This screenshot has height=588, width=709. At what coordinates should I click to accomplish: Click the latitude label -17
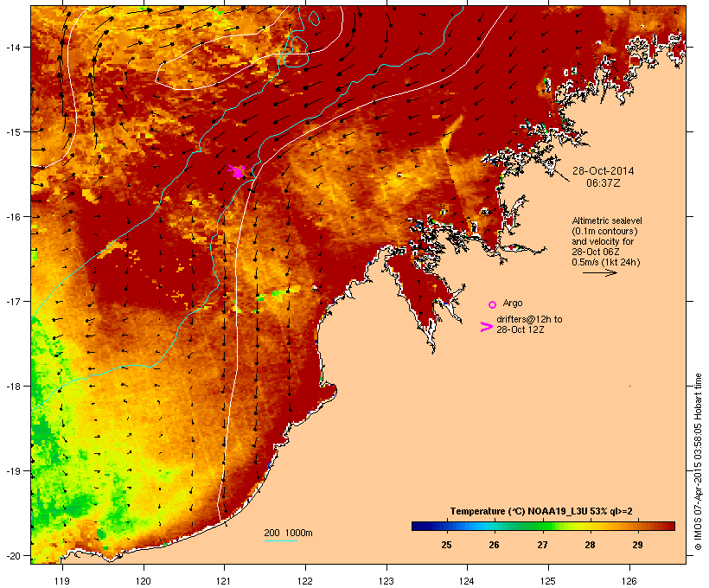pyautogui.click(x=13, y=301)
